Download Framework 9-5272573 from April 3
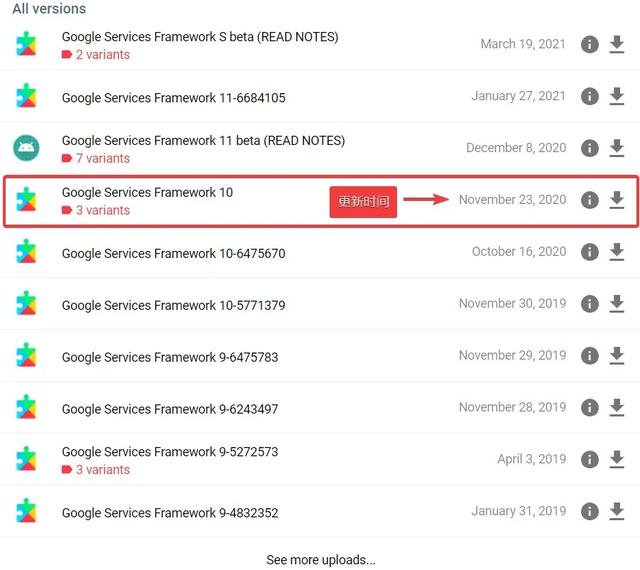 click(616, 459)
